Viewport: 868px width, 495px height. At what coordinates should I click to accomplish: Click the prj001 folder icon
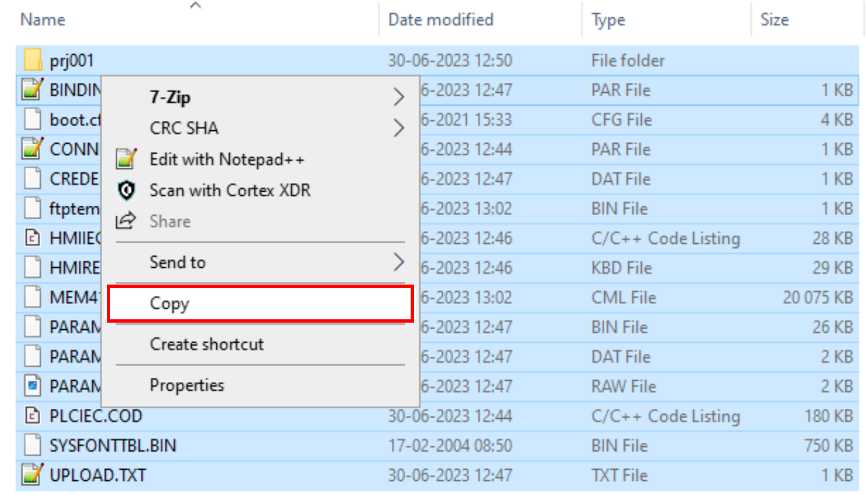click(x=33, y=61)
